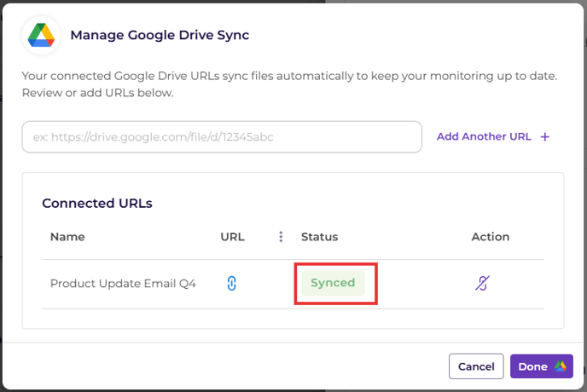The width and height of the screenshot is (587, 392).
Task: Open the three-dot column options menu
Action: tap(281, 237)
